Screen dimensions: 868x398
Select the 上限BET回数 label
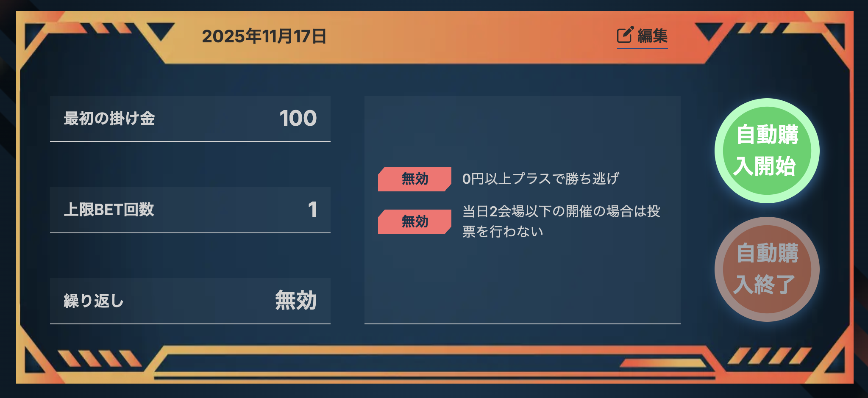pyautogui.click(x=109, y=210)
